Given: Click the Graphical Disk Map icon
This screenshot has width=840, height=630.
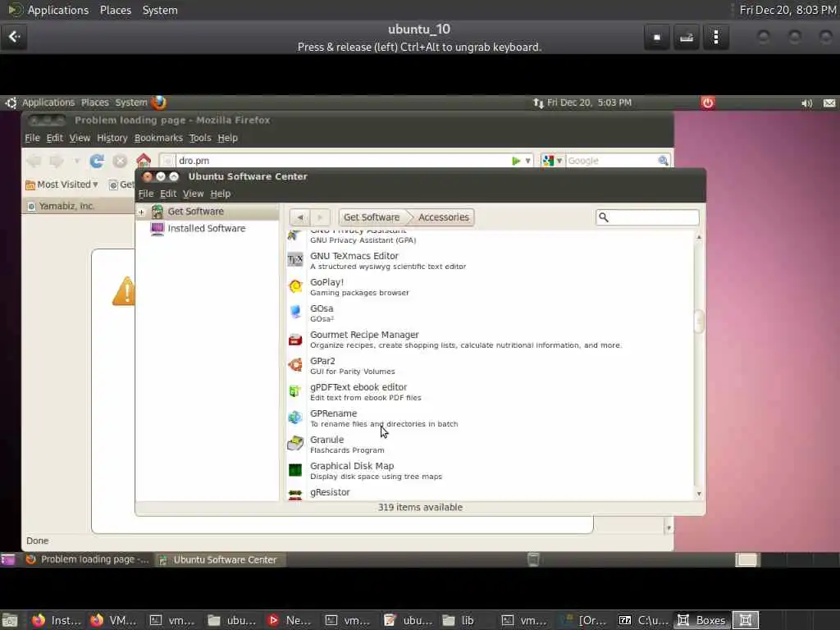Looking at the screenshot, I should tap(295, 470).
